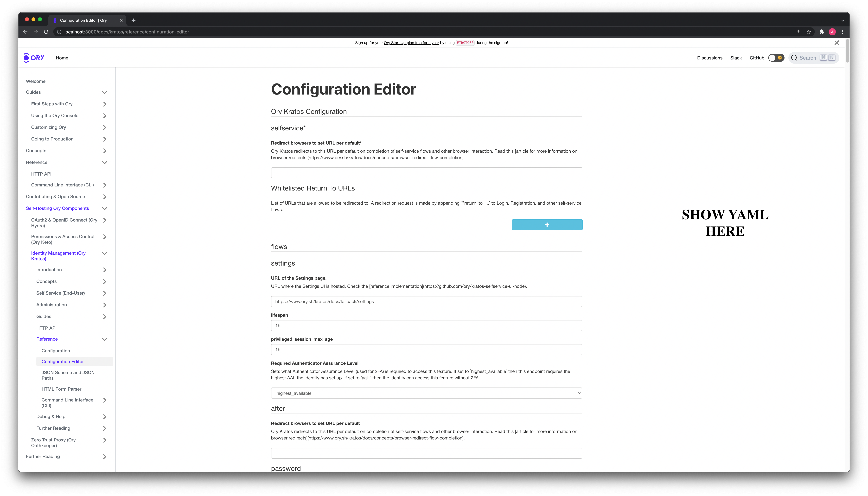This screenshot has width=868, height=496.
Task: Click the browser reload icon
Action: [46, 32]
